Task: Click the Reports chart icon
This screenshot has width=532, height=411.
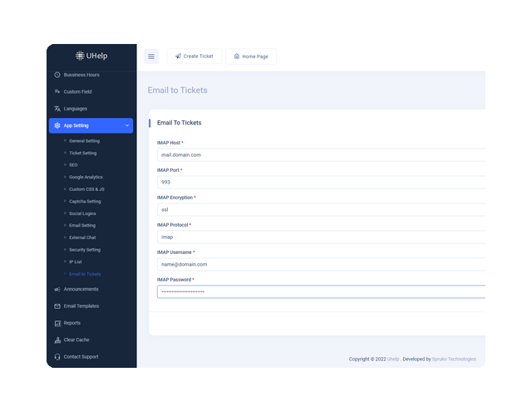Action: (57, 323)
